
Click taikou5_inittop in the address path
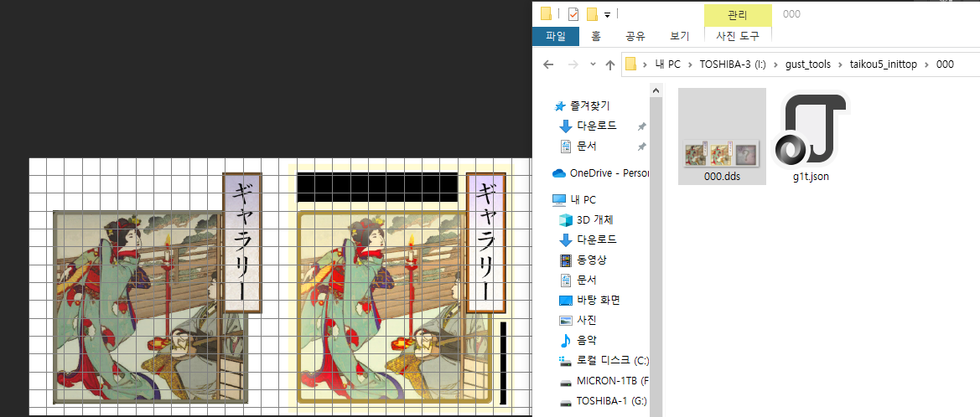(883, 64)
